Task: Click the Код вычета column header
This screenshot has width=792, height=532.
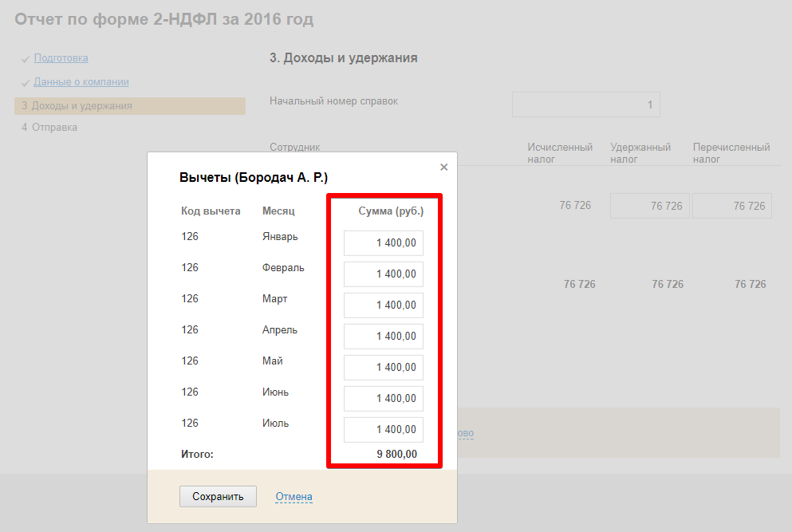Action: 211,211
